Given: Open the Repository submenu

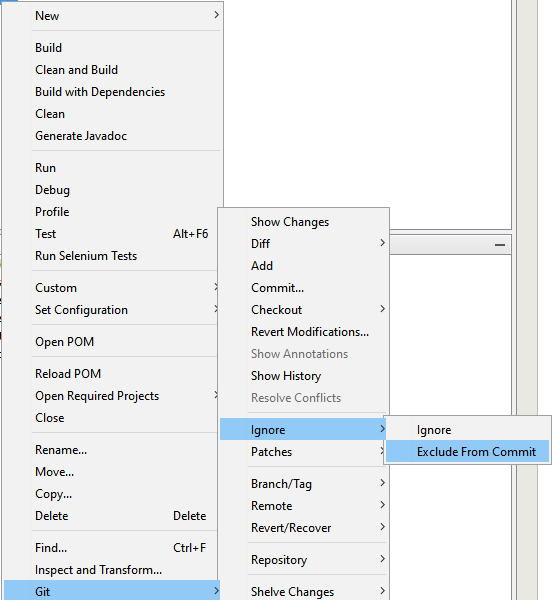Looking at the screenshot, I should (303, 559).
